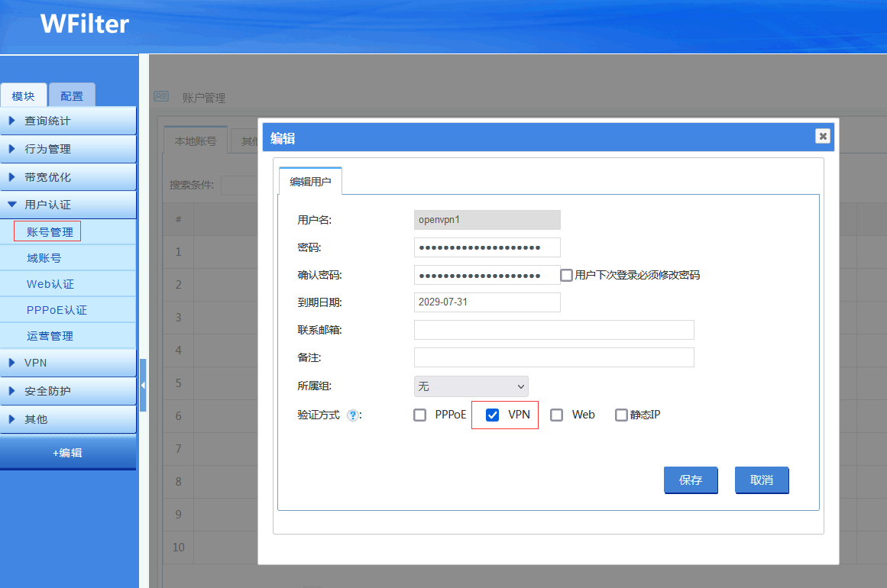
Task: Close the 编辑 dialog with X icon
Action: pyautogui.click(x=822, y=136)
